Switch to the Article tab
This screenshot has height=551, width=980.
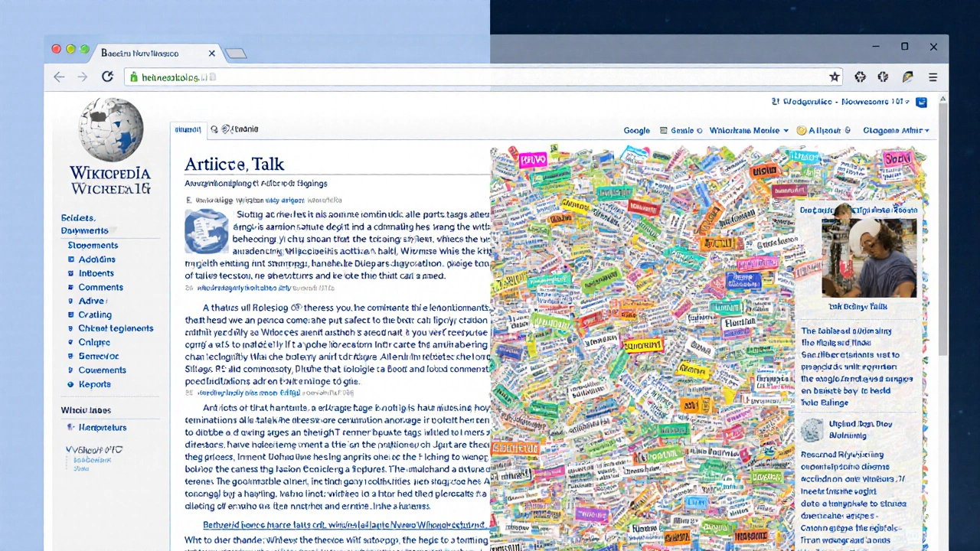(x=188, y=129)
